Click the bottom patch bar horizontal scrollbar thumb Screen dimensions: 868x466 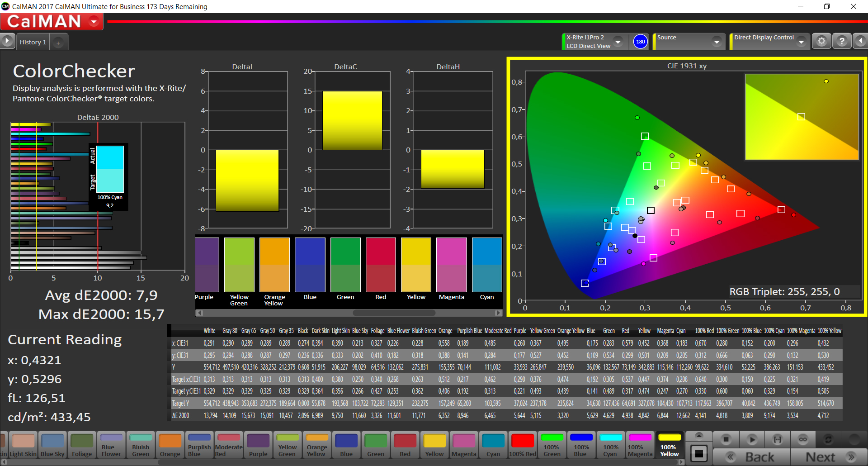point(417,462)
